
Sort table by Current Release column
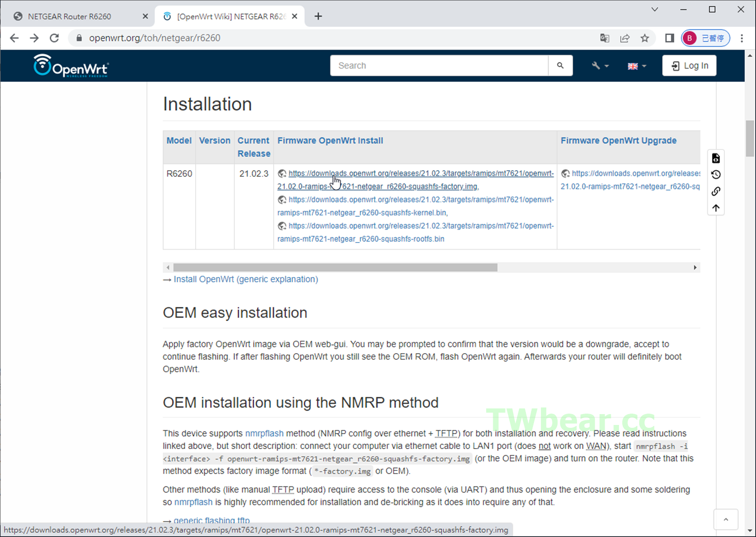(x=254, y=147)
